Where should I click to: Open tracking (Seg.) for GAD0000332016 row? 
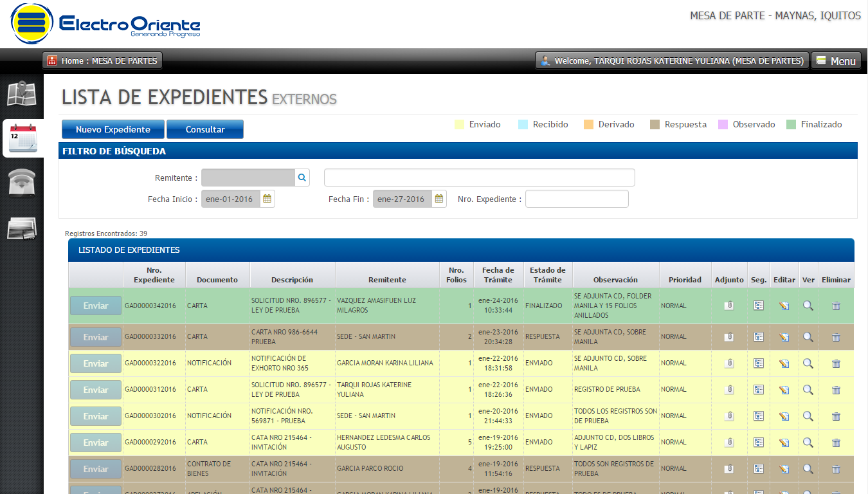click(759, 337)
